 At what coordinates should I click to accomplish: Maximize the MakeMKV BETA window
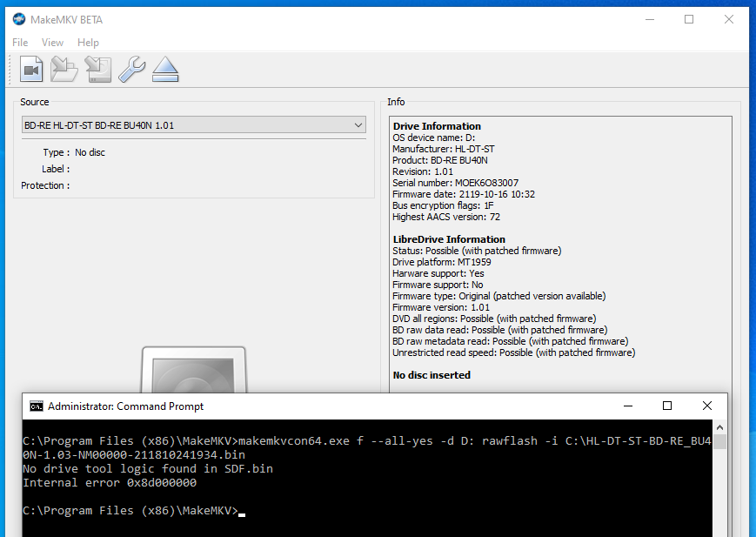point(689,19)
